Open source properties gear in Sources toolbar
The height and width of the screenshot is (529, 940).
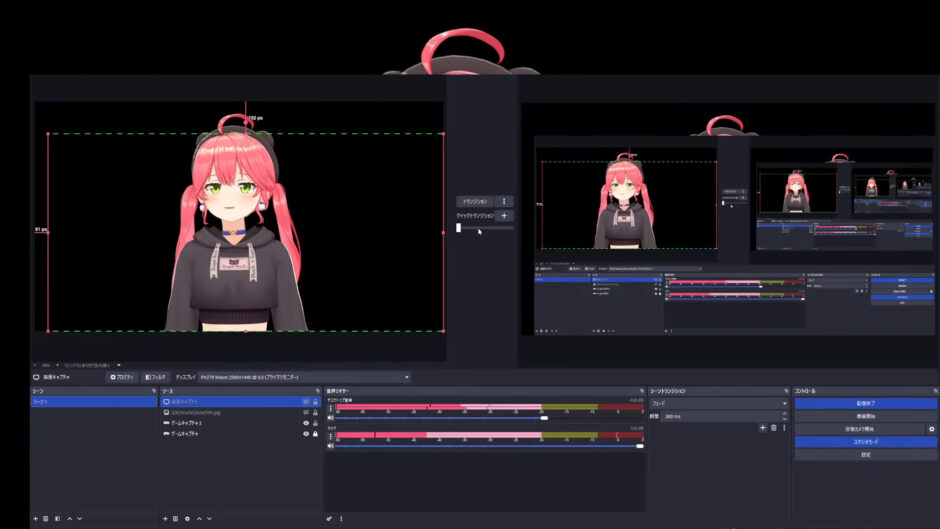pyautogui.click(x=187, y=519)
